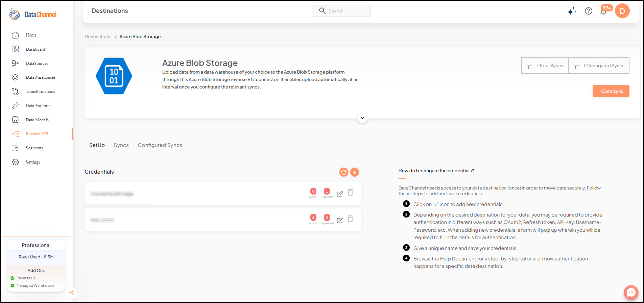
Task: Click the Azure Blob Storage hexagon logo
Action: 114,76
